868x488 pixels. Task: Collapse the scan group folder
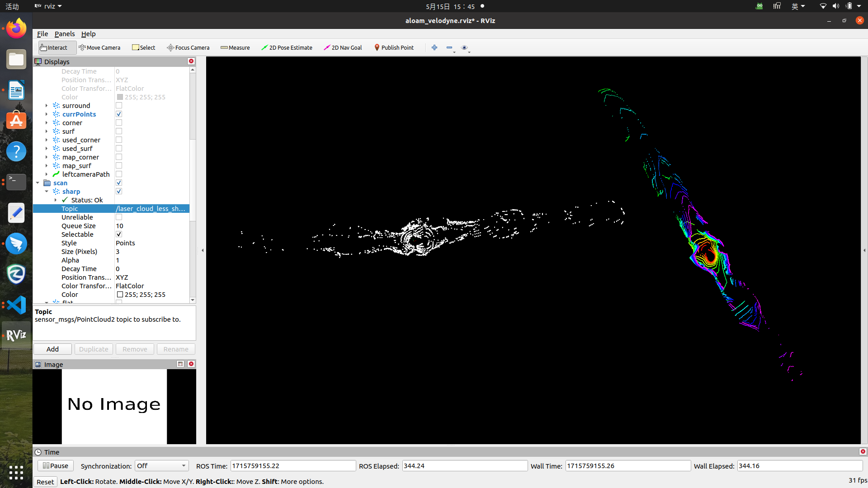(x=38, y=183)
